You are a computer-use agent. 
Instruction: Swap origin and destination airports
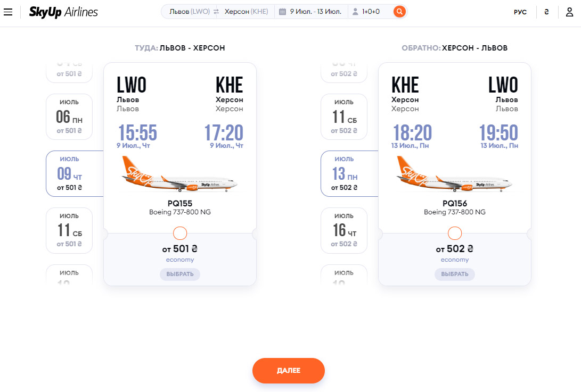point(216,12)
